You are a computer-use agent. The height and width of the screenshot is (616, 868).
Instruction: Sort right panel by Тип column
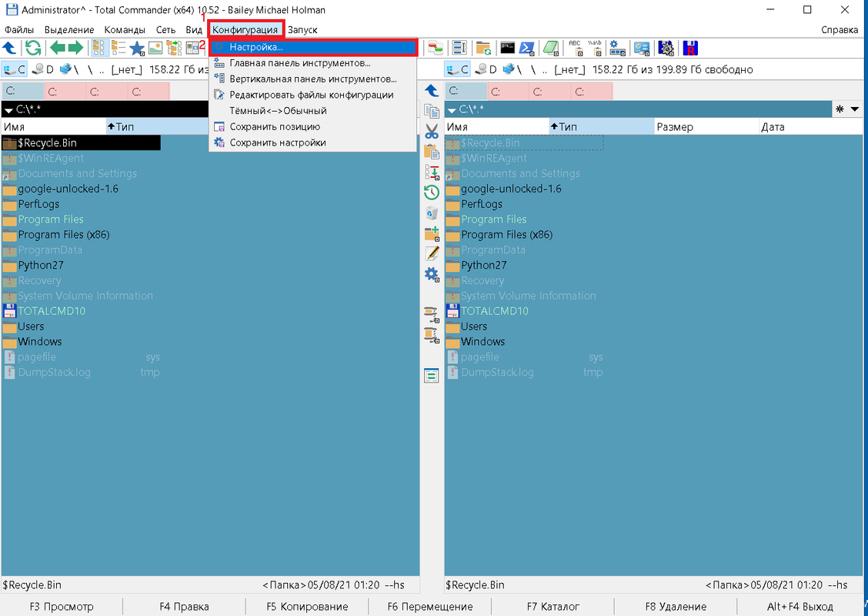tap(601, 127)
